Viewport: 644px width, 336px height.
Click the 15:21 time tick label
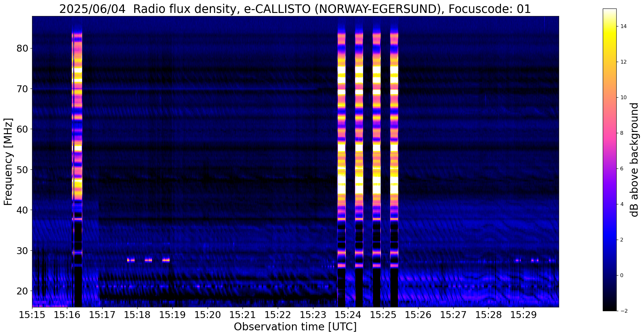[x=243, y=315]
